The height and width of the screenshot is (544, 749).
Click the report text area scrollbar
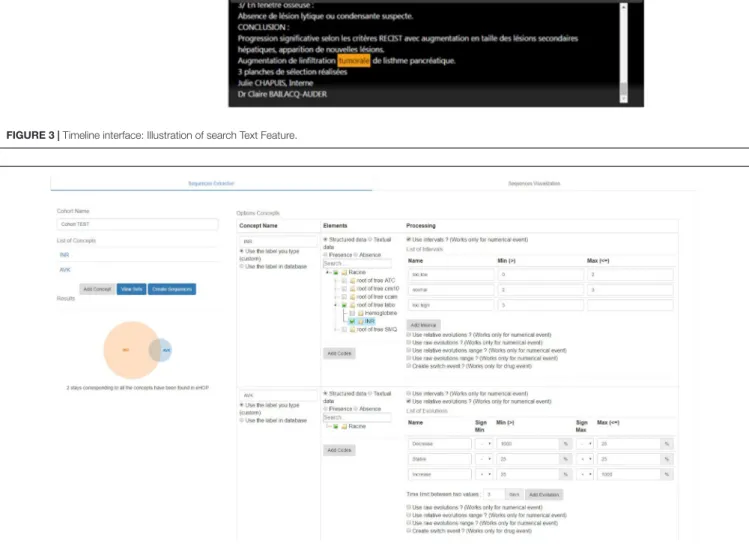point(623,53)
